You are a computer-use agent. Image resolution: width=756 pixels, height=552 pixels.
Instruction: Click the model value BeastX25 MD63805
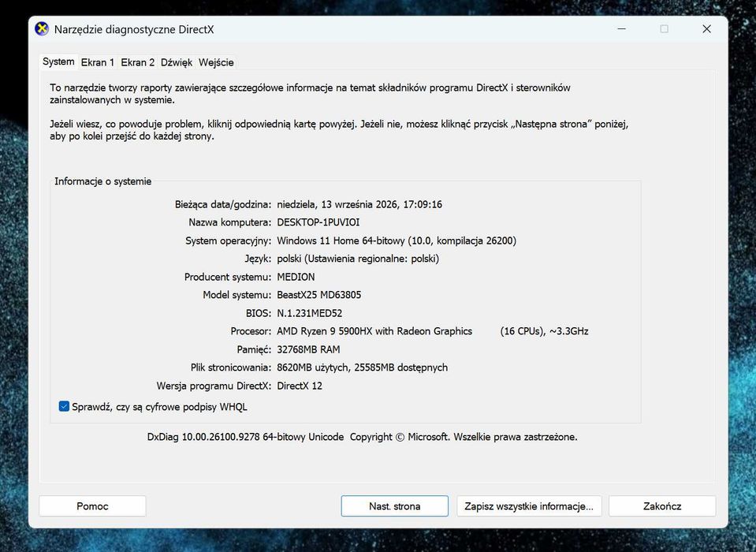coord(318,295)
